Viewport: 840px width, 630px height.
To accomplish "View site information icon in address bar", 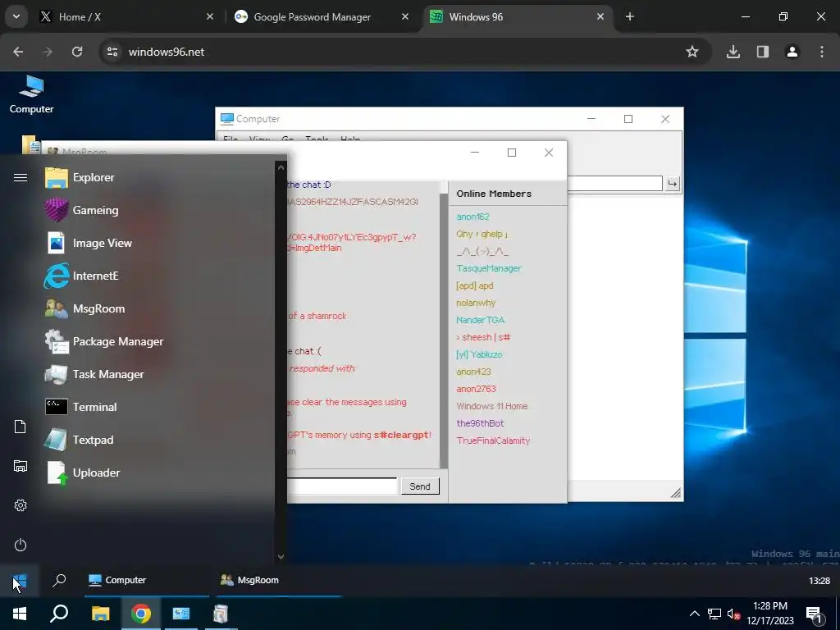I will point(112,52).
